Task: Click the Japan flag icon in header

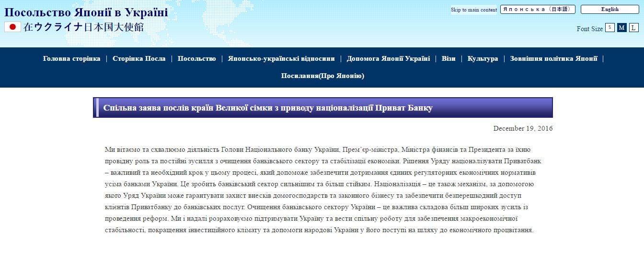Action: pos(13,27)
